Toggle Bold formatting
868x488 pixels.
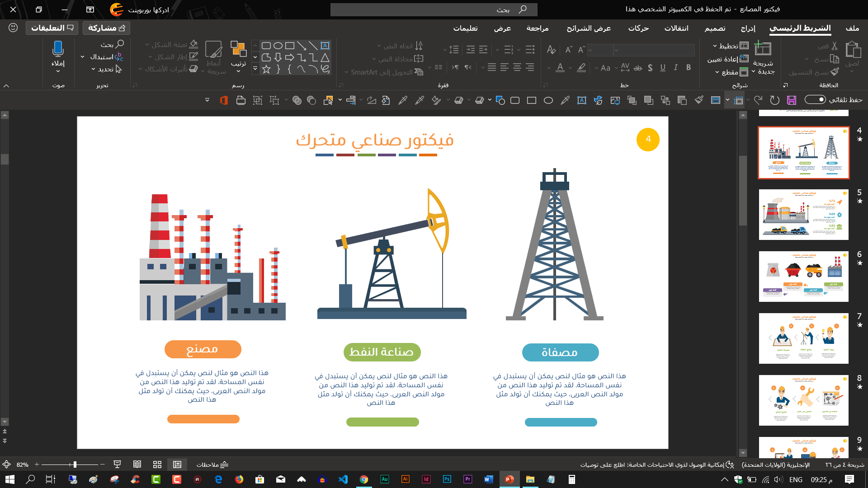[x=689, y=68]
